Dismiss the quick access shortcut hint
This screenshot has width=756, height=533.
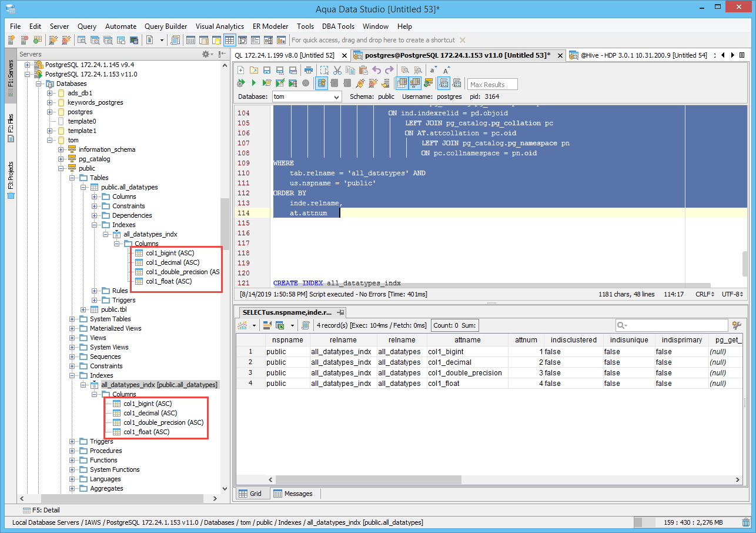[462, 40]
